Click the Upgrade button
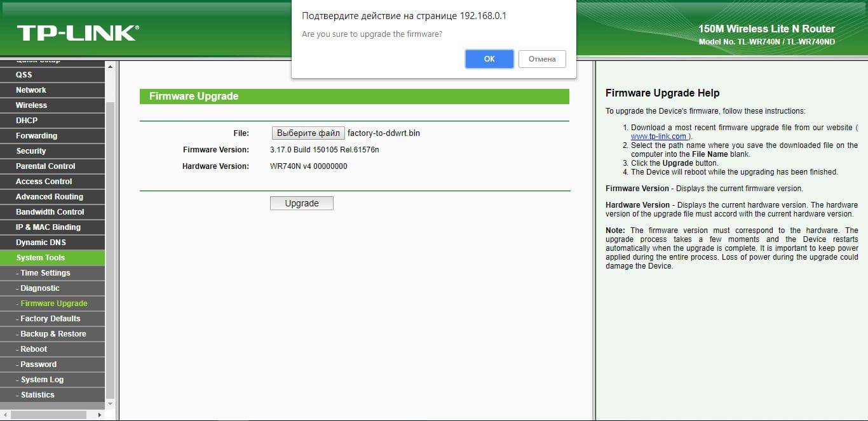868x421 pixels. coord(301,203)
